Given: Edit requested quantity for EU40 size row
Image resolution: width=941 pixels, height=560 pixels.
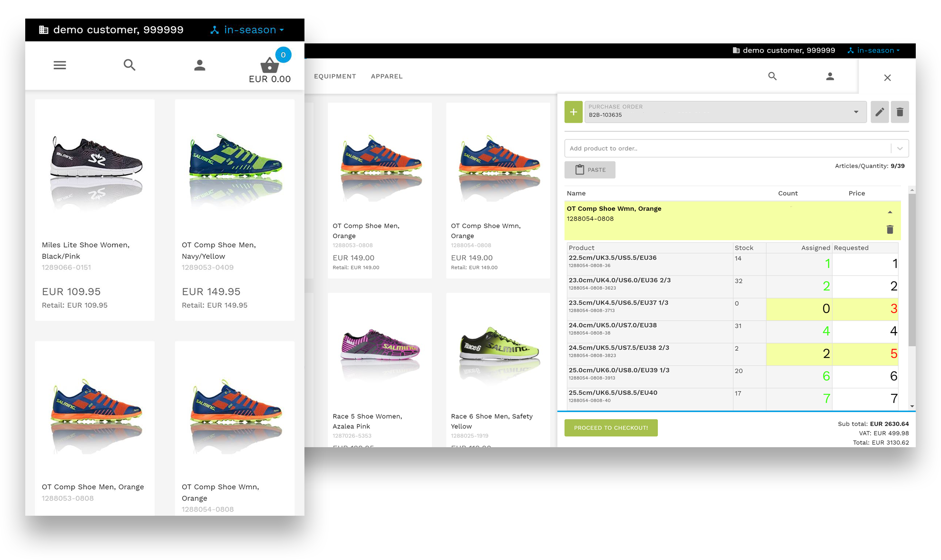Looking at the screenshot, I should (865, 398).
